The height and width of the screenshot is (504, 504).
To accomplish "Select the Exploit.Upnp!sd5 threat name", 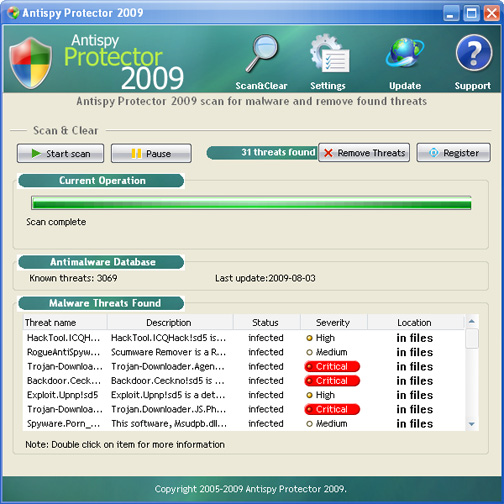I will (x=63, y=395).
